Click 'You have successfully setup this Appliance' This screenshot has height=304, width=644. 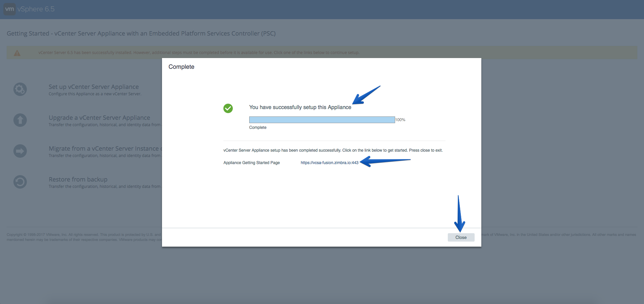click(300, 107)
